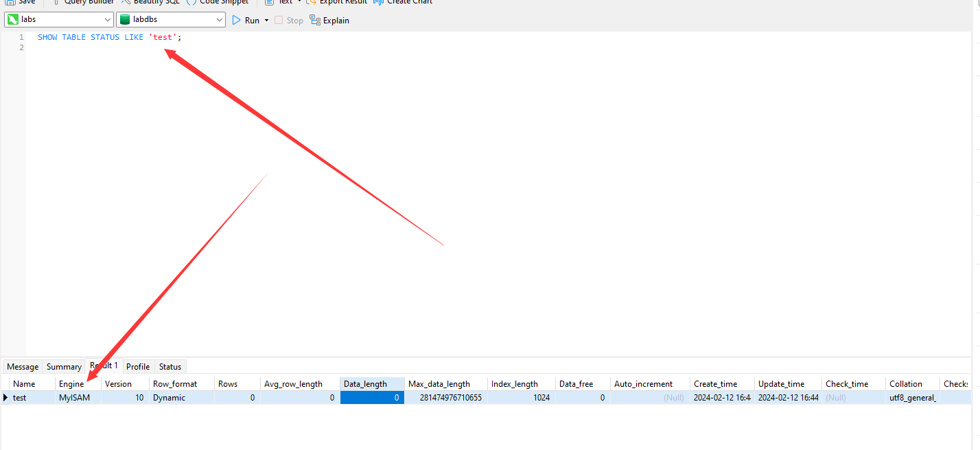
Task: Open the Status tab
Action: coord(170,367)
